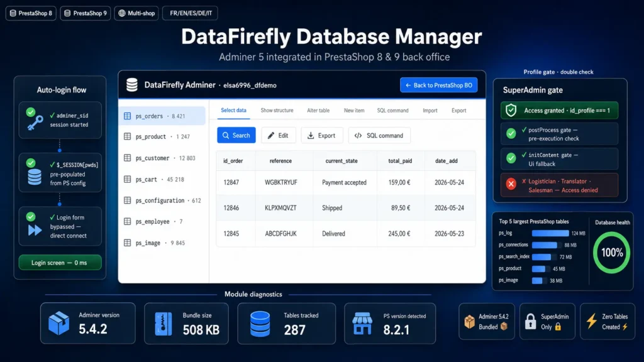Select the ps_configuration table row
Screen dimensions: 644x362
162,200
